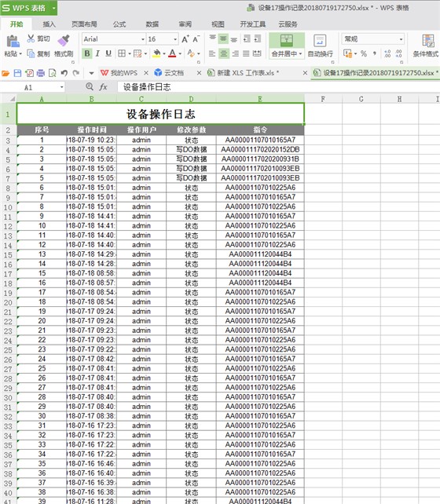
Task: Click the 粘贴 paste button
Action: 13,46
